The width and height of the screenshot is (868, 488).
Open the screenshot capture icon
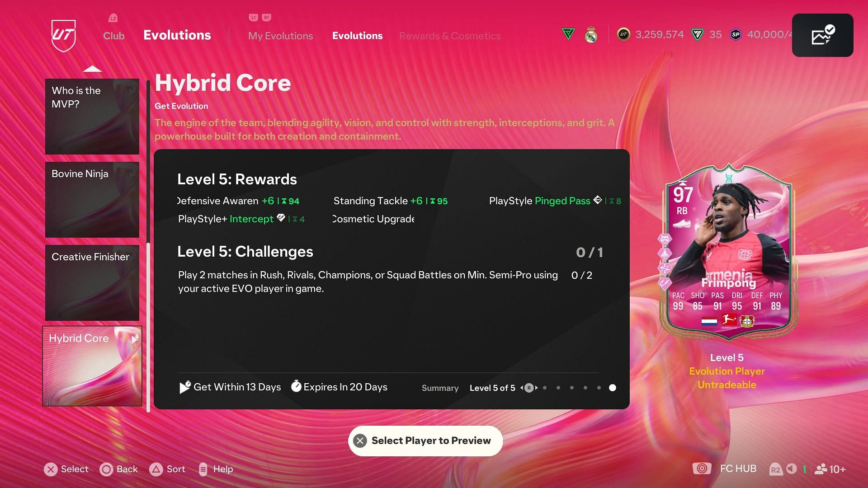point(822,35)
